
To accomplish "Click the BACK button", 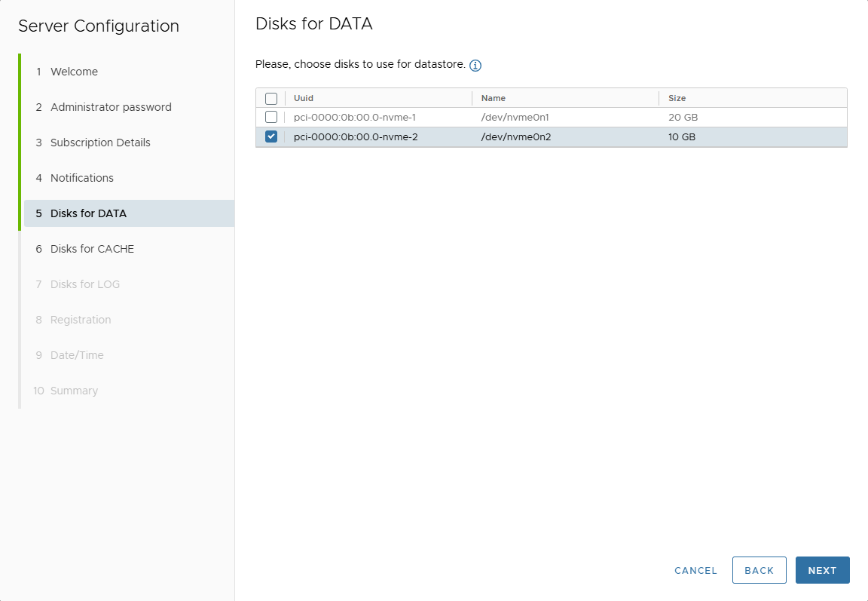I will tap(759, 570).
